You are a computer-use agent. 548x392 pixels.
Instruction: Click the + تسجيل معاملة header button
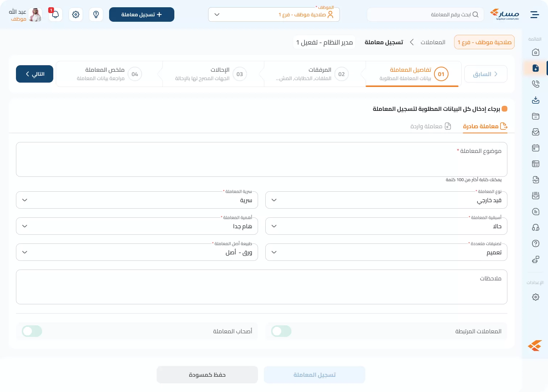(142, 14)
